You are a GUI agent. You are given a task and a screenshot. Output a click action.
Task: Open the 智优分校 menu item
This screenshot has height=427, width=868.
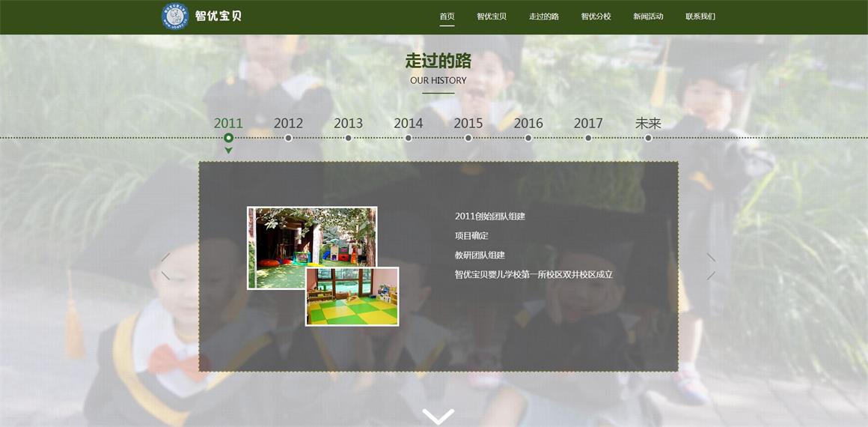(x=596, y=16)
